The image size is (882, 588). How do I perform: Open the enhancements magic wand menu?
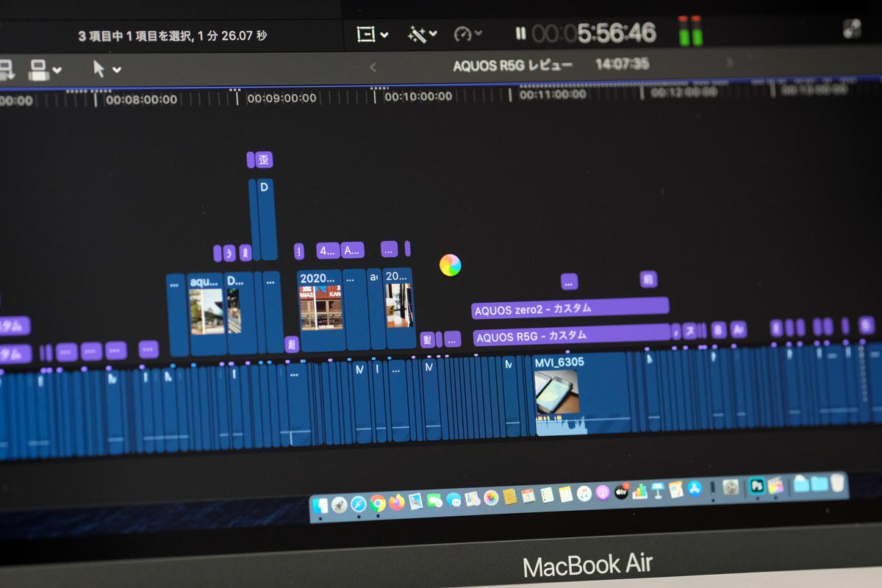tap(423, 35)
